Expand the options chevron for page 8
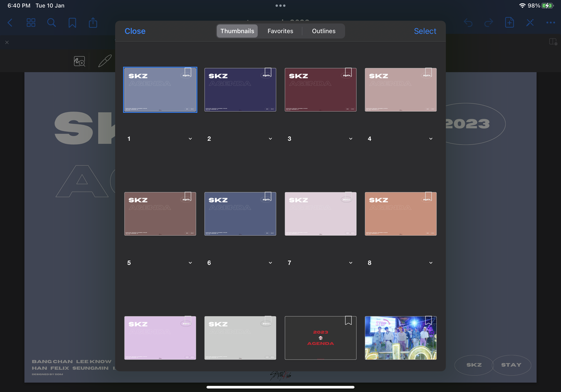 point(431,263)
